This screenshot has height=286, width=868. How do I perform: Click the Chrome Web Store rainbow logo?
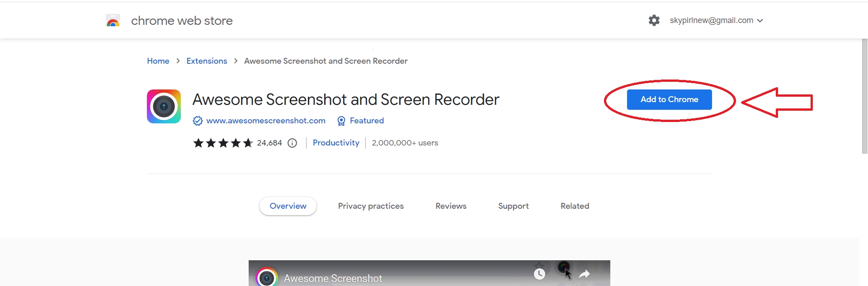click(x=113, y=21)
